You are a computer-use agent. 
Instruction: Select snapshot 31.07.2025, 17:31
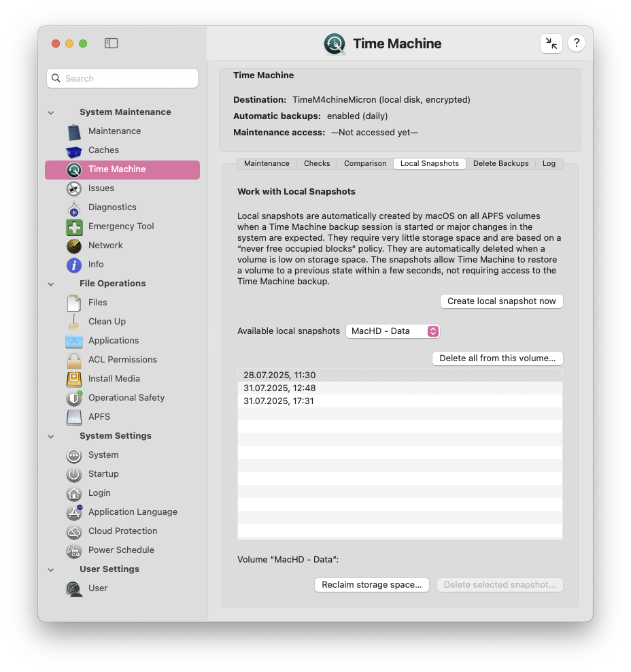400,401
